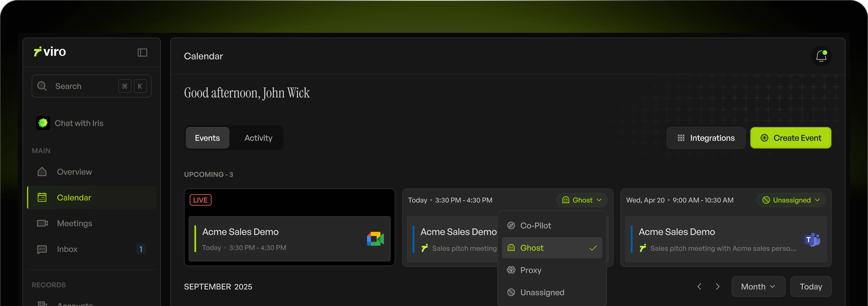Image resolution: width=868 pixels, height=306 pixels.
Task: Click the Create Event button
Action: (x=790, y=138)
